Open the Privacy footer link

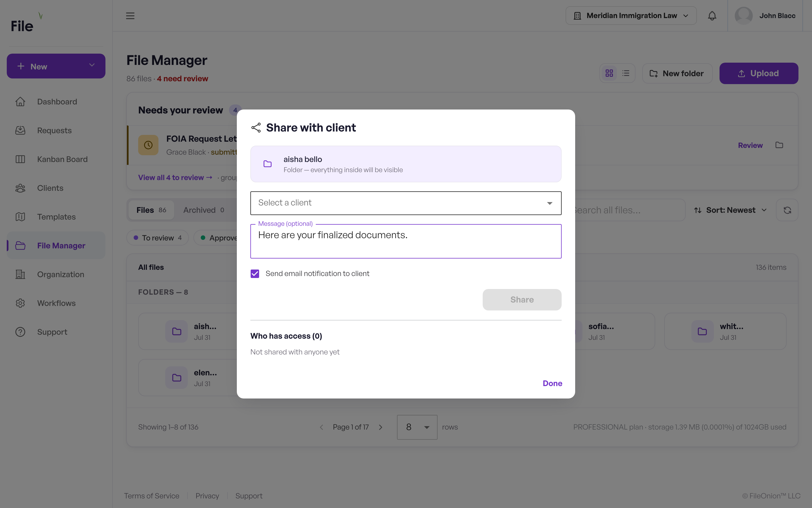coord(207,496)
